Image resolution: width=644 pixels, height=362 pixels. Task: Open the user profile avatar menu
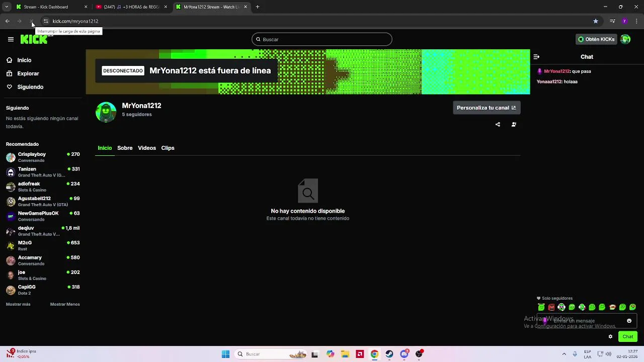[x=625, y=39]
